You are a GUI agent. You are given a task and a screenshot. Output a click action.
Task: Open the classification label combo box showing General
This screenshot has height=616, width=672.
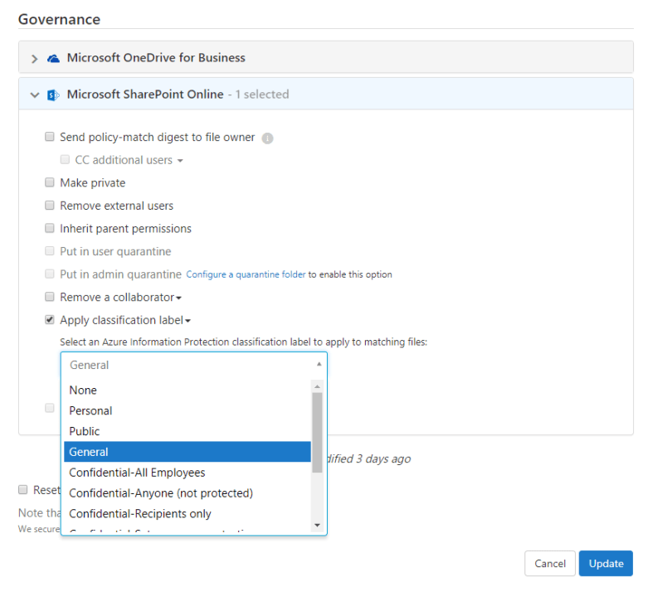tap(193, 365)
